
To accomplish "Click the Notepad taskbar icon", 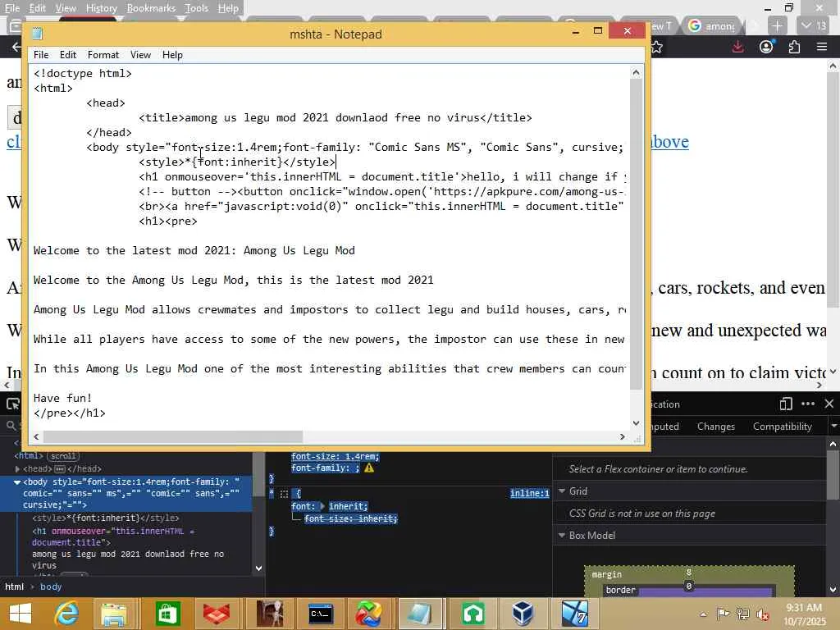I will pyautogui.click(x=418, y=614).
